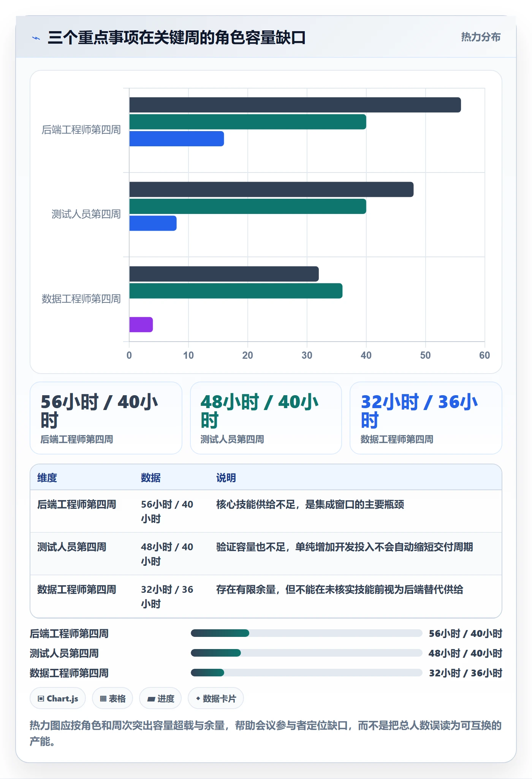532x779 pixels.
Task: Click the 说明 table column header
Action: pos(226,478)
